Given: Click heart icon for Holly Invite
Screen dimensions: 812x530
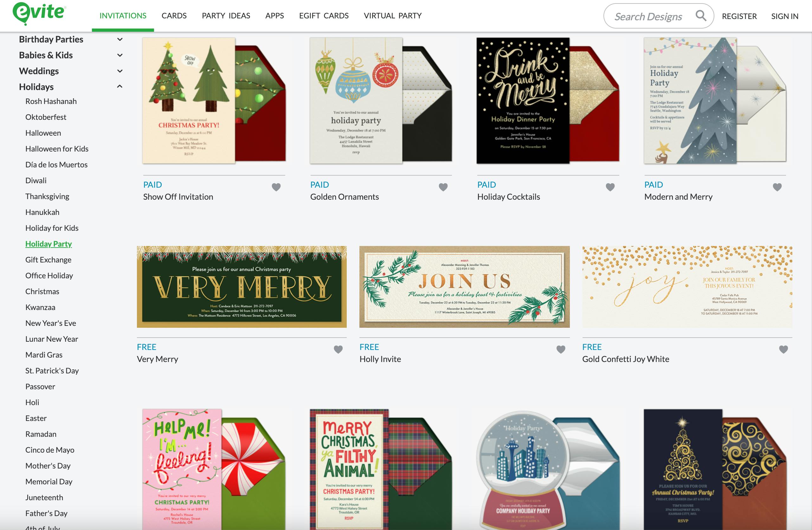Looking at the screenshot, I should click(561, 349).
